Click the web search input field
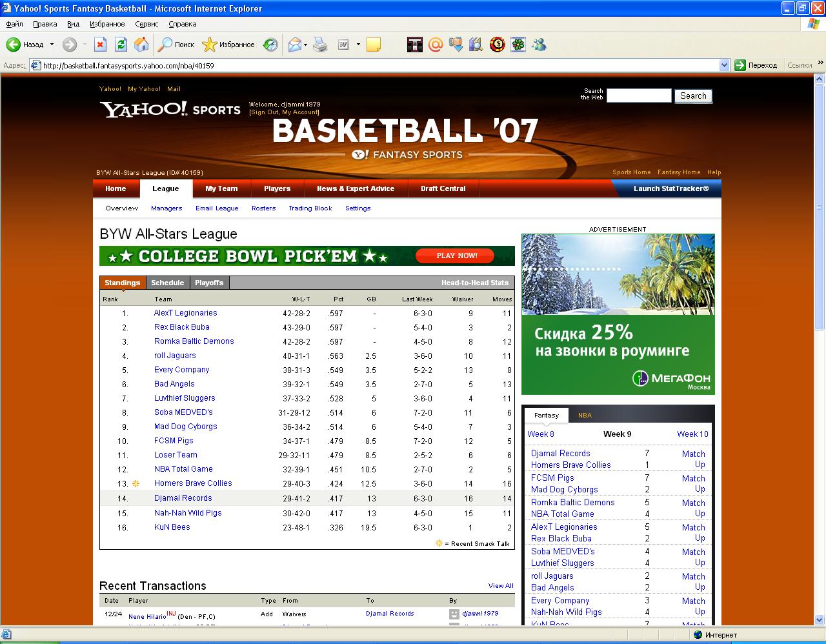This screenshot has width=826, height=644. 639,96
